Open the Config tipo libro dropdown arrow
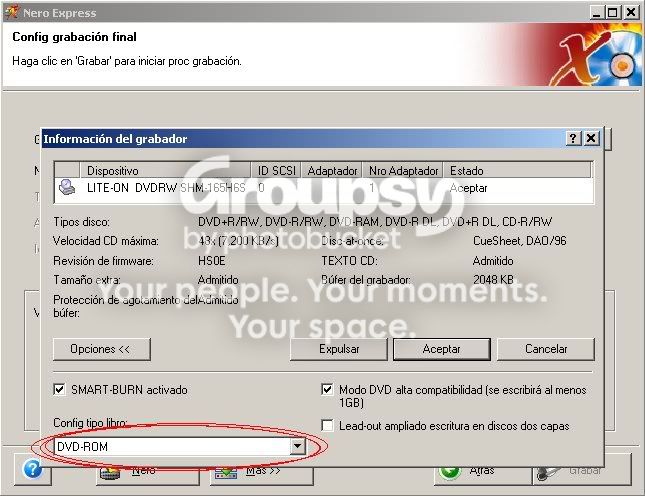This screenshot has width=645, height=496. [x=297, y=446]
